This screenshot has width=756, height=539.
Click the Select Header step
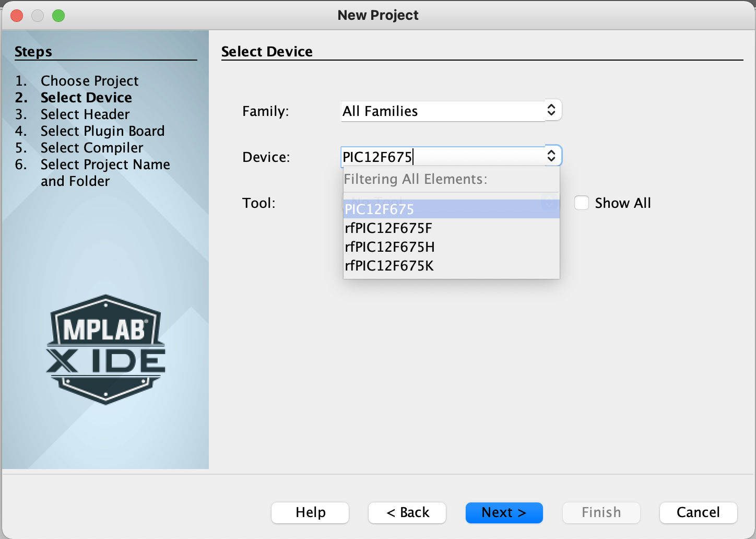85,114
